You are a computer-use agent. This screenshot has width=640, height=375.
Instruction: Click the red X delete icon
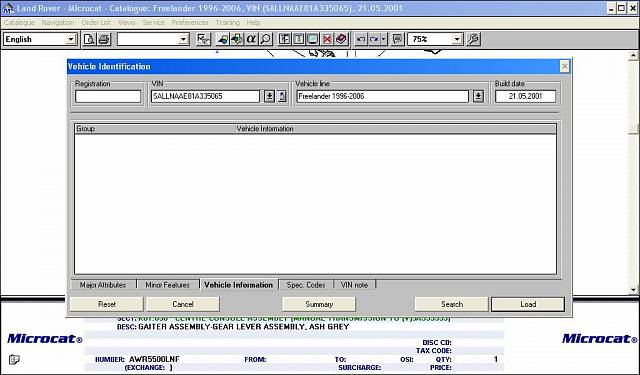(327, 39)
